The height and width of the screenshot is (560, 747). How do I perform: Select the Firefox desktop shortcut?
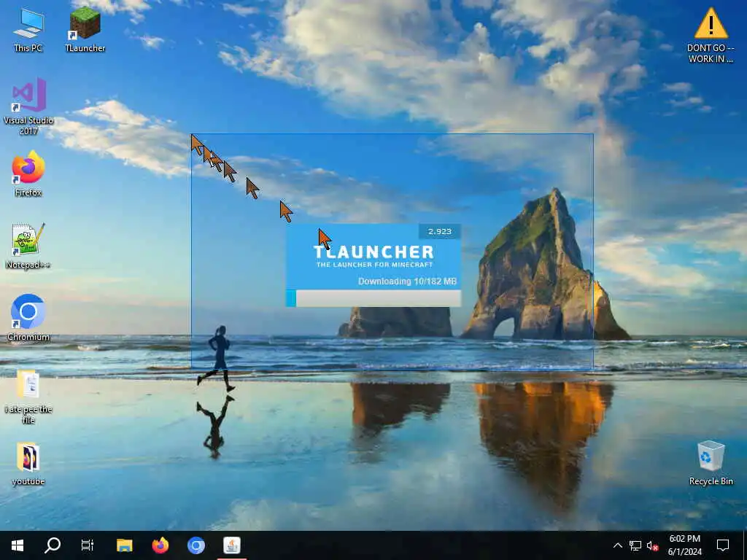point(28,174)
